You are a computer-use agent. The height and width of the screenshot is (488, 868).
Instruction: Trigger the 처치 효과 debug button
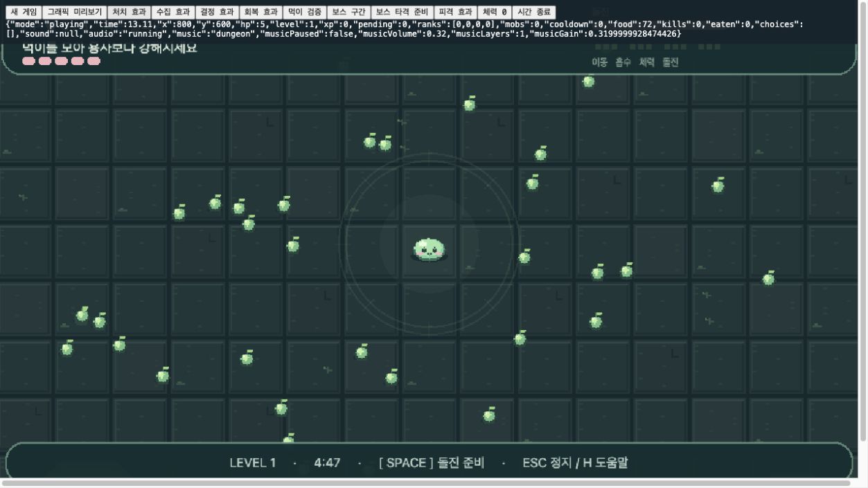coord(129,12)
